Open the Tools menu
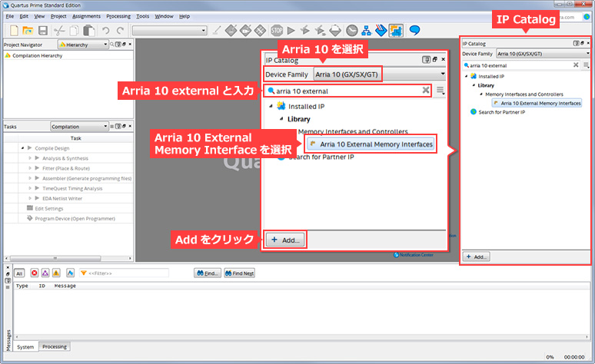This screenshot has width=595, height=364. click(143, 16)
